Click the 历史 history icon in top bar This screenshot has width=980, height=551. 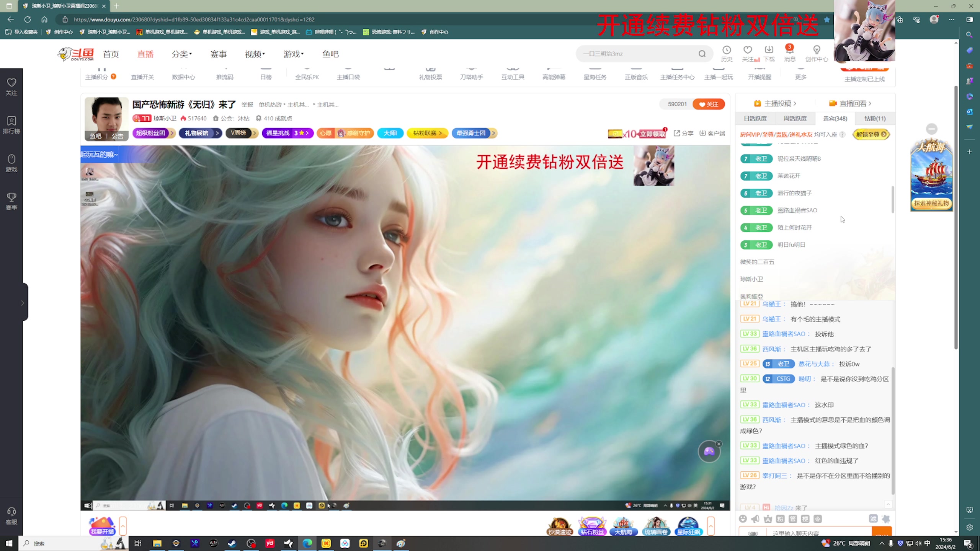pos(726,54)
